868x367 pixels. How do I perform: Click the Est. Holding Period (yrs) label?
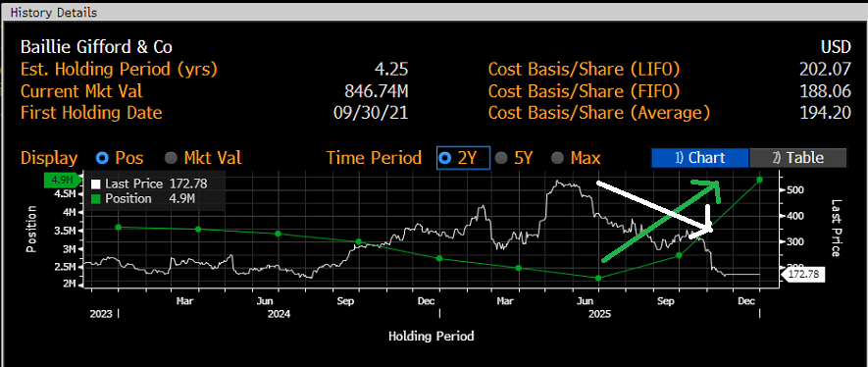click(x=119, y=70)
